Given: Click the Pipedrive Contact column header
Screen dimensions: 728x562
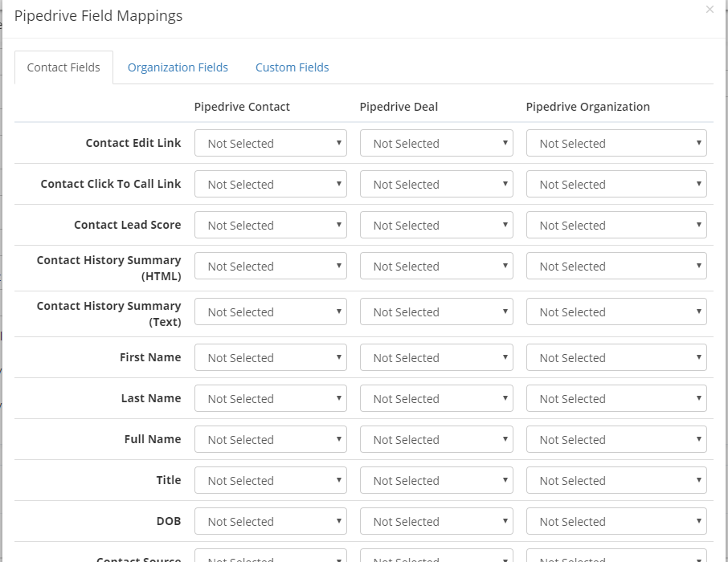Looking at the screenshot, I should coord(242,107).
